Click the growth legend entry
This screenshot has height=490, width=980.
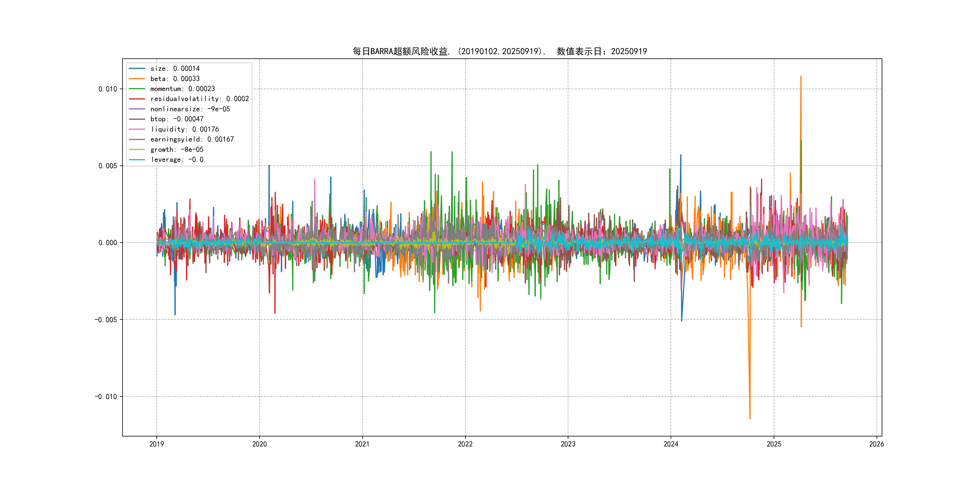click(x=177, y=149)
